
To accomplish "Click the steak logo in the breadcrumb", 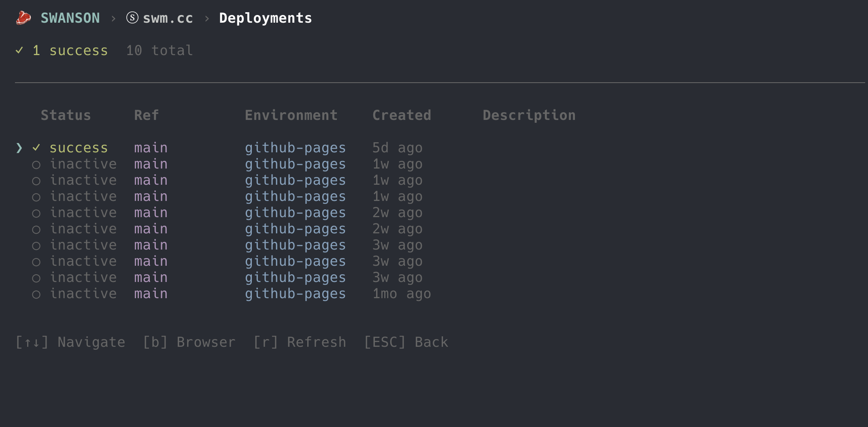I will [x=23, y=17].
